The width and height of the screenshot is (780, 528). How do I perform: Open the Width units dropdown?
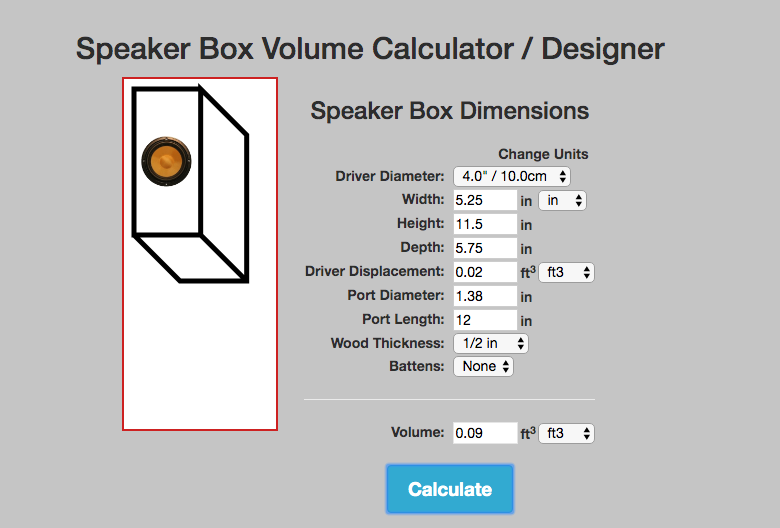point(562,201)
